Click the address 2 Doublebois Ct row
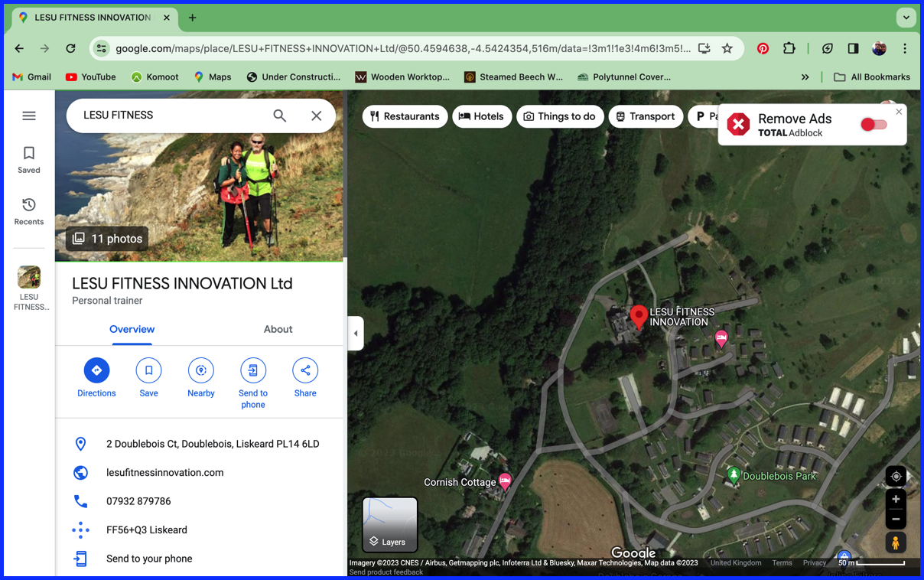Viewport: 924px width, 580px height. [200, 444]
